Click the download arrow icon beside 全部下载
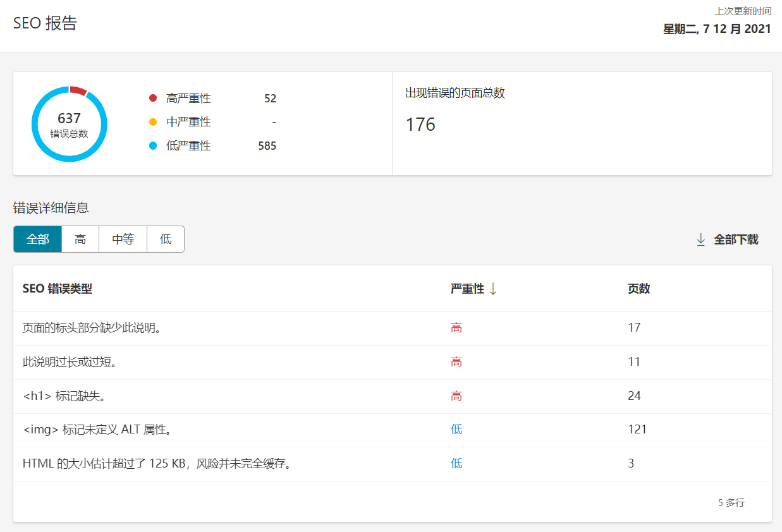782x532 pixels. [700, 239]
